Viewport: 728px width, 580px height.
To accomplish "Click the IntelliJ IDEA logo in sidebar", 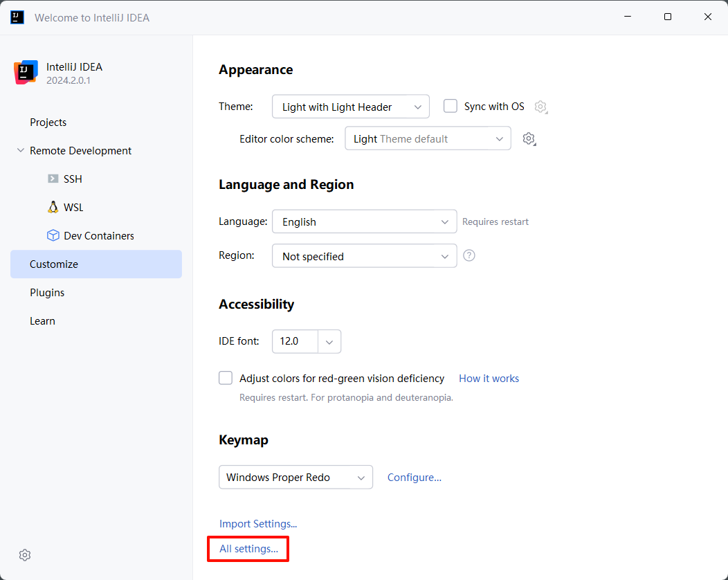I will click(x=26, y=73).
